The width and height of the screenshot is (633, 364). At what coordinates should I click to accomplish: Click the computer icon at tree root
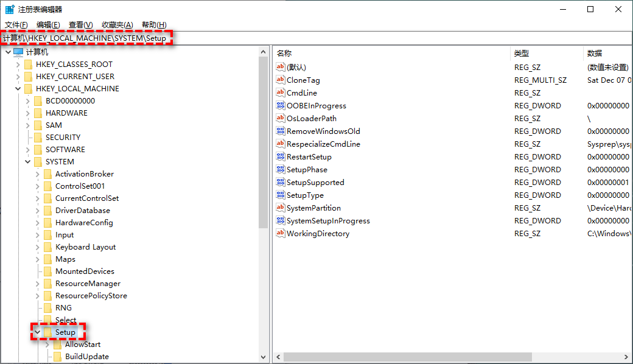click(18, 52)
